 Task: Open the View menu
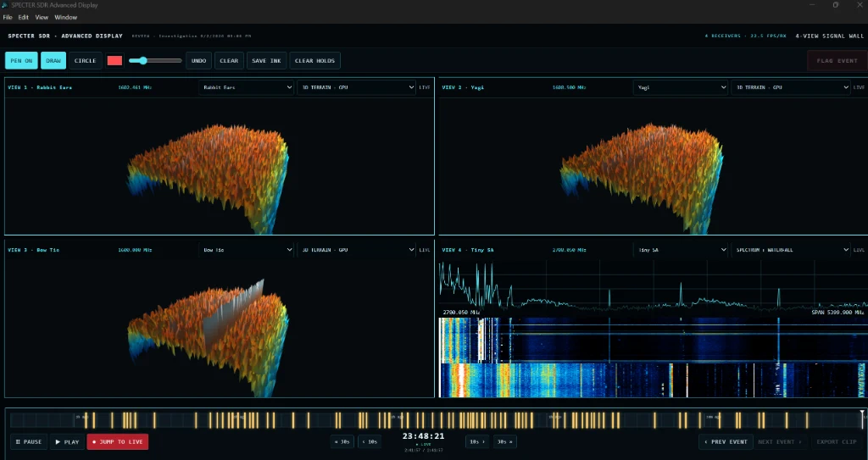[42, 17]
